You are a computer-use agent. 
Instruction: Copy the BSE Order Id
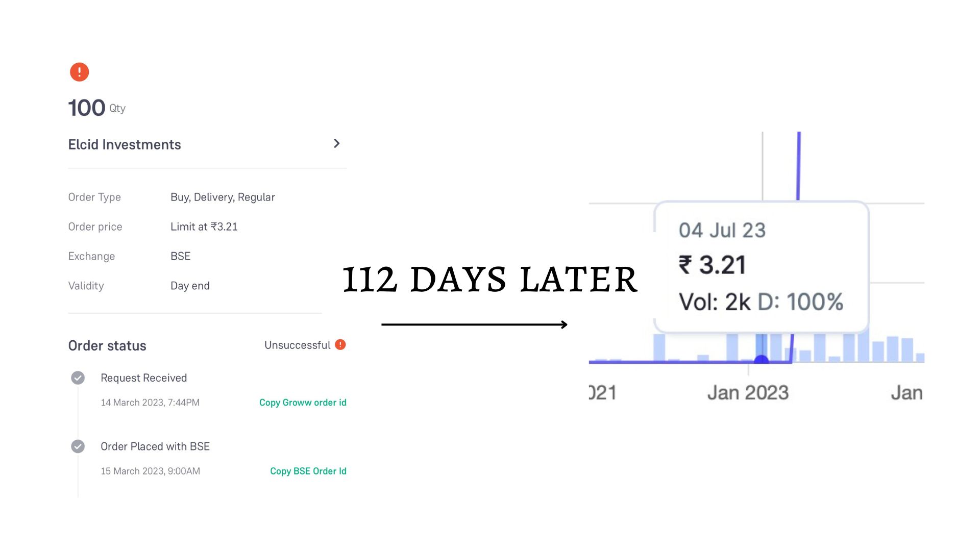(308, 471)
